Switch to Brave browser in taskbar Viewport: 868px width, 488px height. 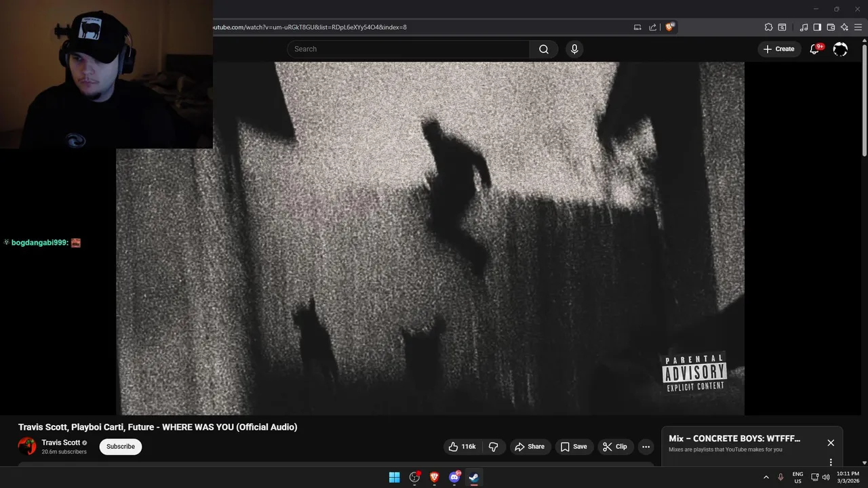coord(435,477)
